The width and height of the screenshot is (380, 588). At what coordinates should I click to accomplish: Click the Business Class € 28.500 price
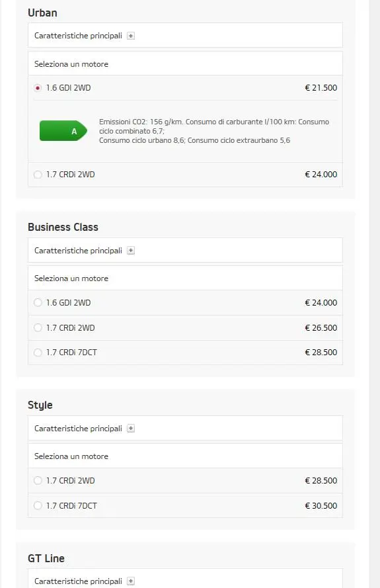tap(321, 353)
